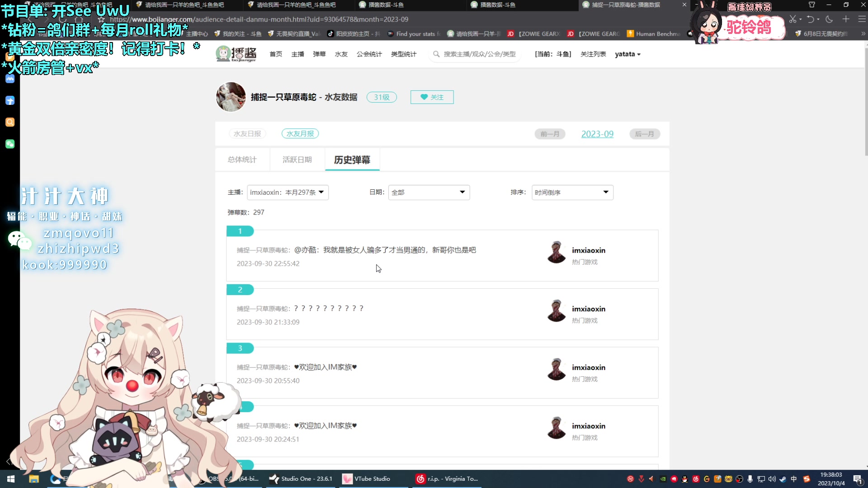Screen dimensions: 868x488
Task: Open the Find your stats bookmark
Action: pos(413,34)
